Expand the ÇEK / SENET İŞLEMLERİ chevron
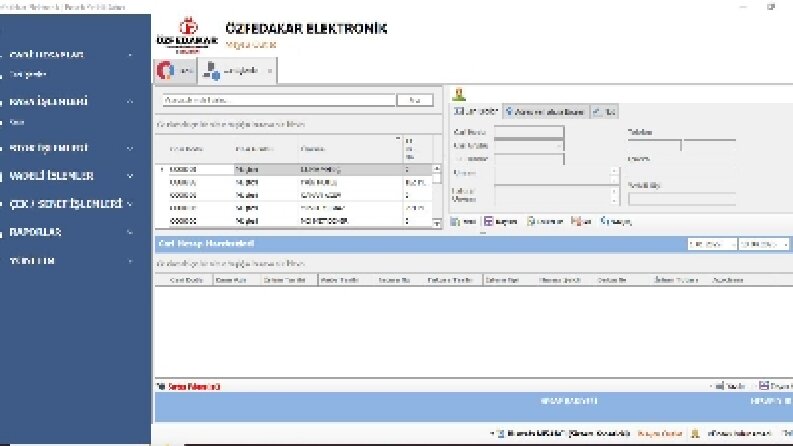The height and width of the screenshot is (446, 793). click(x=130, y=204)
